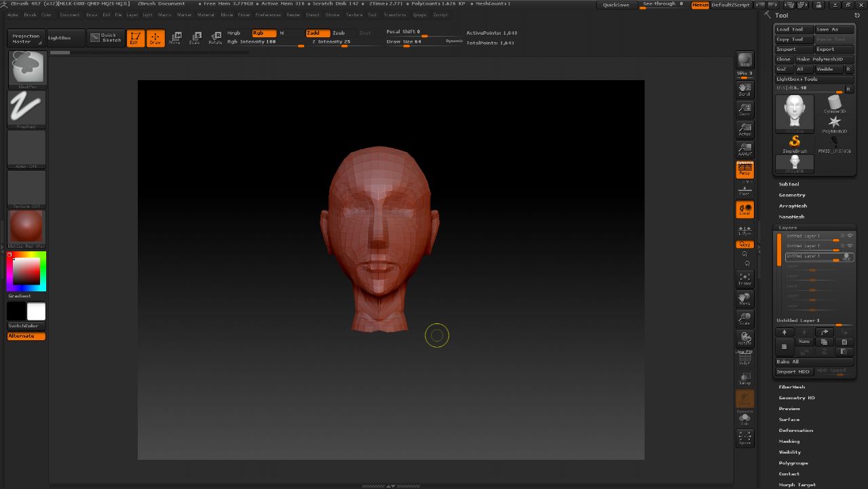868x489 pixels.
Task: Expand the Deformation section
Action: tap(796, 431)
